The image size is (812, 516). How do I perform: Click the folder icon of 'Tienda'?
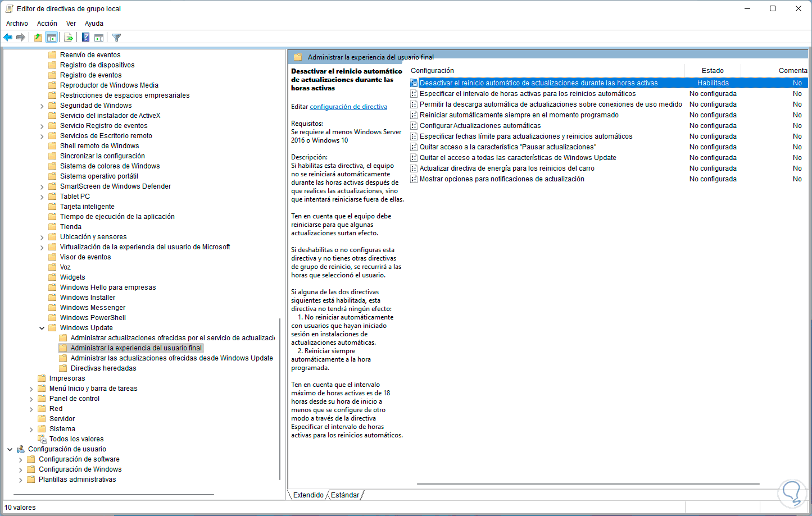click(52, 227)
